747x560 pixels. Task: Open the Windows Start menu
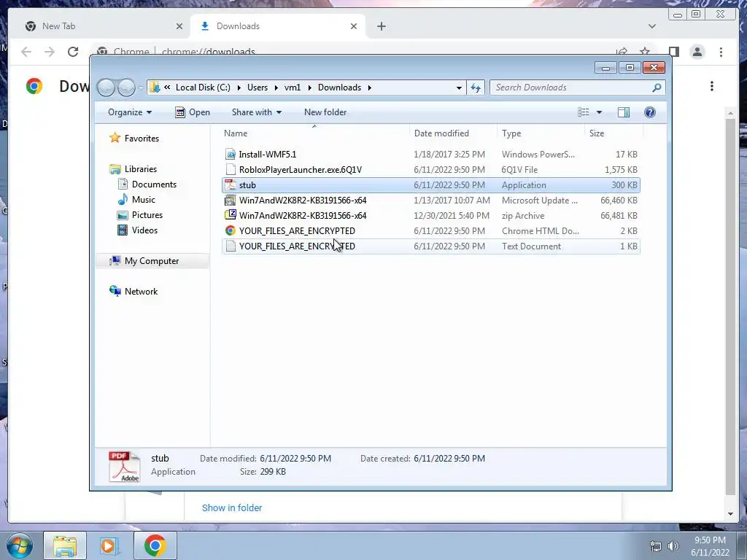[x=20, y=545]
